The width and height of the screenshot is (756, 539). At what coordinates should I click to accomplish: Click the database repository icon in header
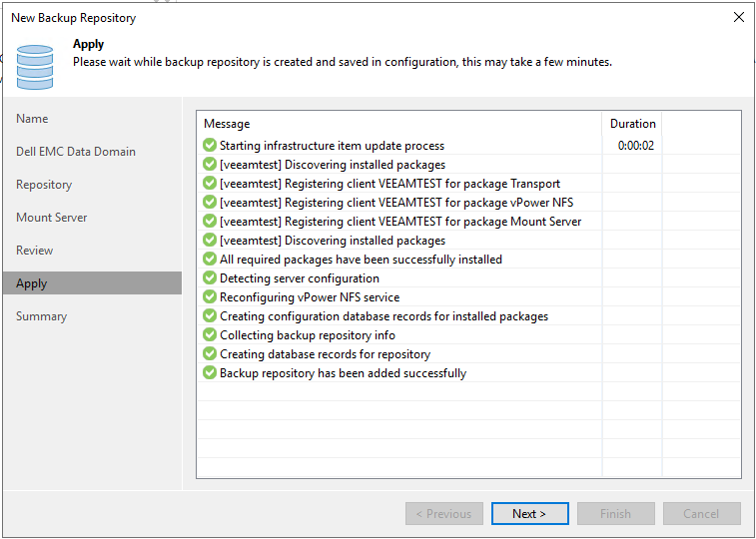coord(34,66)
